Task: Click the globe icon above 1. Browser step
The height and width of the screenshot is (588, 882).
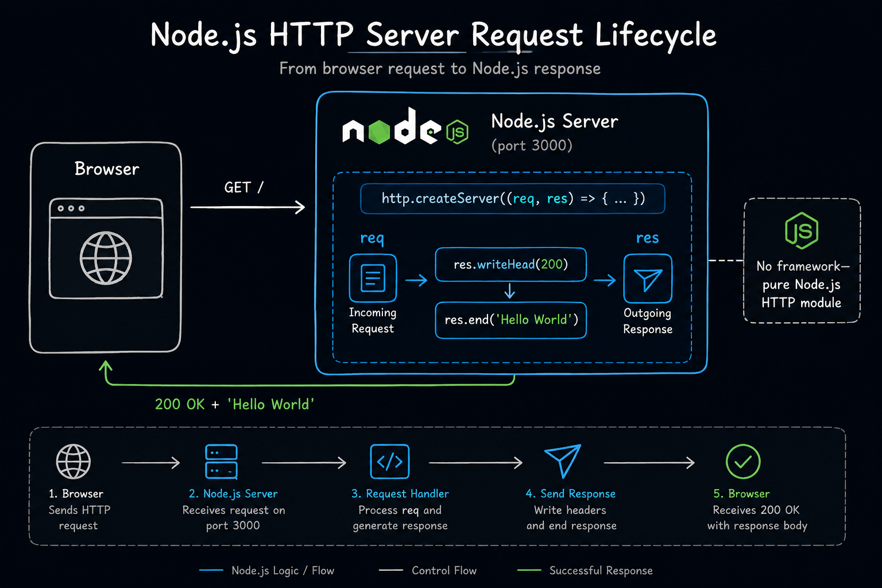Action: [x=73, y=462]
